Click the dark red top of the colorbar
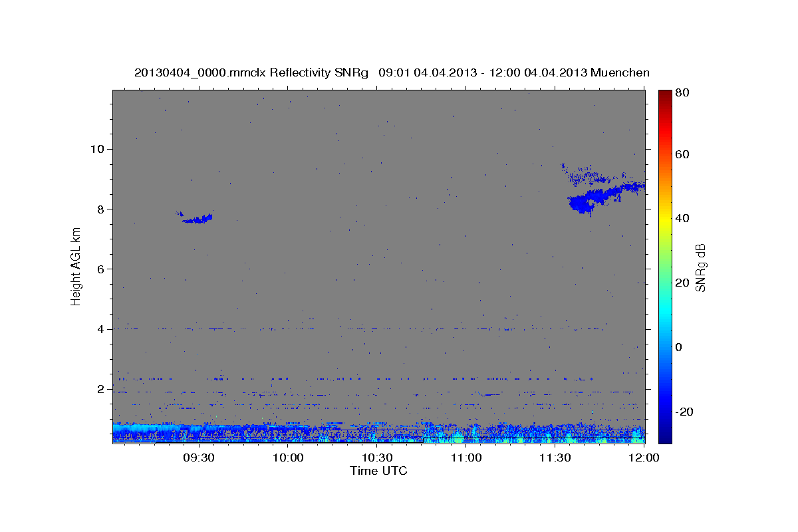The height and width of the screenshot is (532, 798). pos(665,95)
